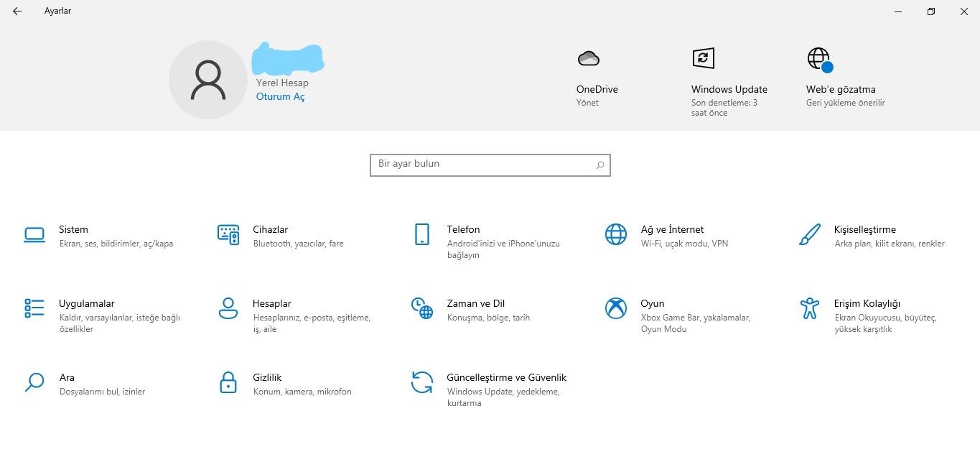Select the 'Ağ ve İnternet' category title
The image size is (980, 475).
click(x=672, y=229)
